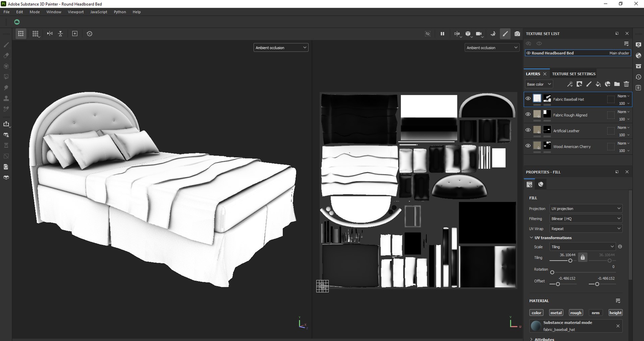Toggle the tiling ratio lock
Image resolution: width=644 pixels, height=341 pixels.
[583, 257]
